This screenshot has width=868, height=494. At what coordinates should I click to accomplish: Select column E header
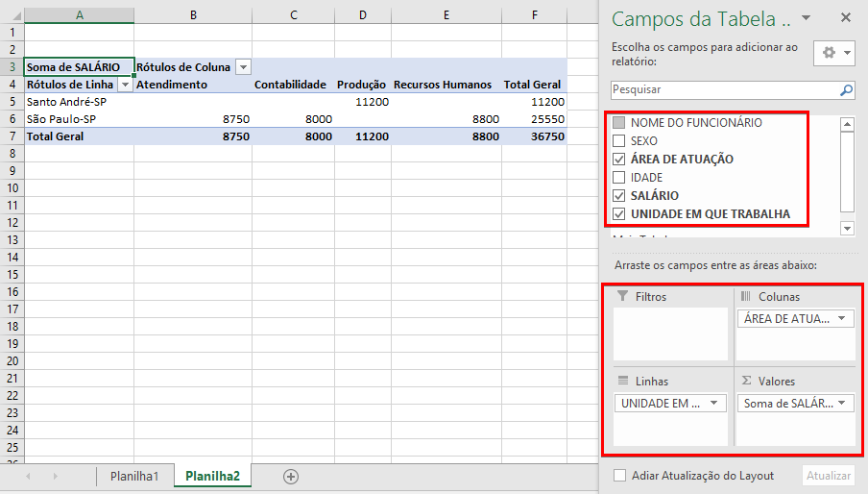(x=446, y=15)
